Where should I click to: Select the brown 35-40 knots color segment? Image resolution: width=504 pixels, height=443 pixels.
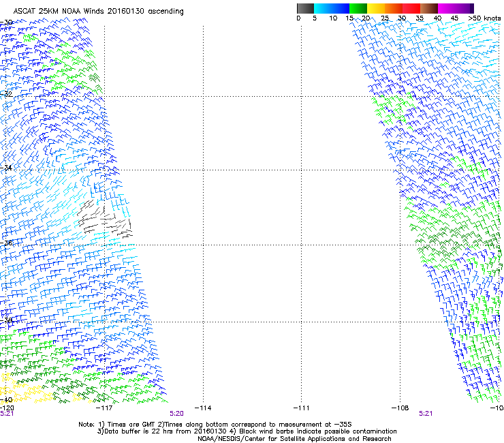tap(429, 8)
